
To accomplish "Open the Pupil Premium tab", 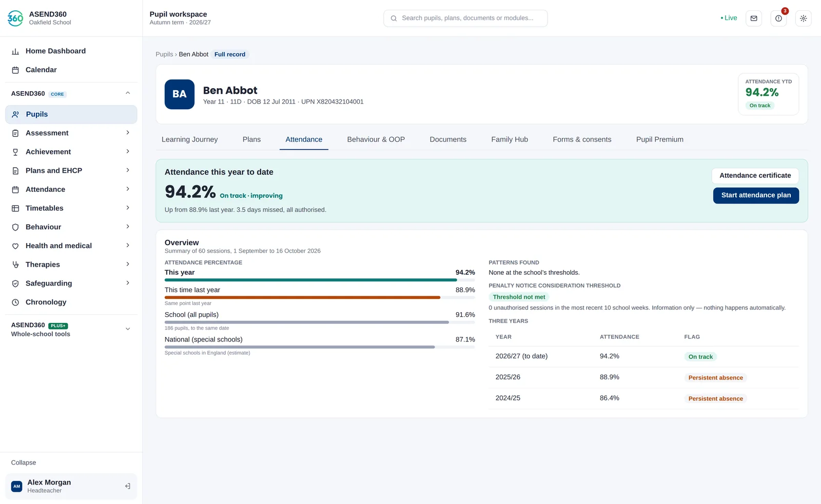I will tap(660, 139).
